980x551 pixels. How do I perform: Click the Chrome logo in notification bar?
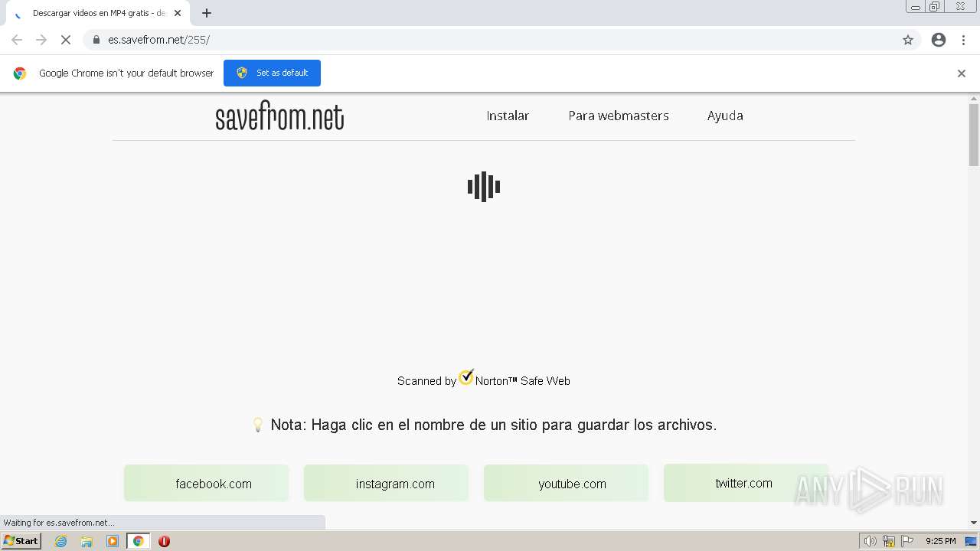point(20,73)
